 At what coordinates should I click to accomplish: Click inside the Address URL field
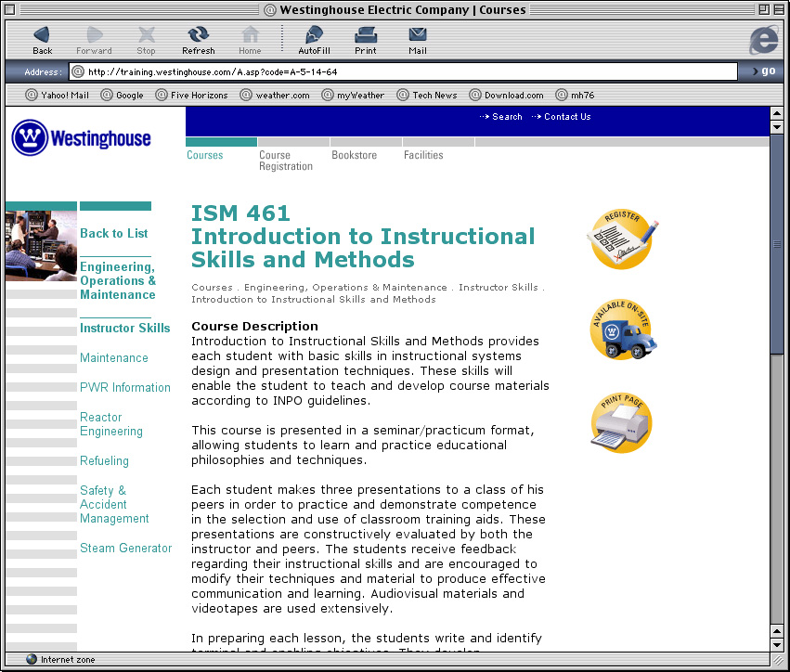click(x=408, y=71)
